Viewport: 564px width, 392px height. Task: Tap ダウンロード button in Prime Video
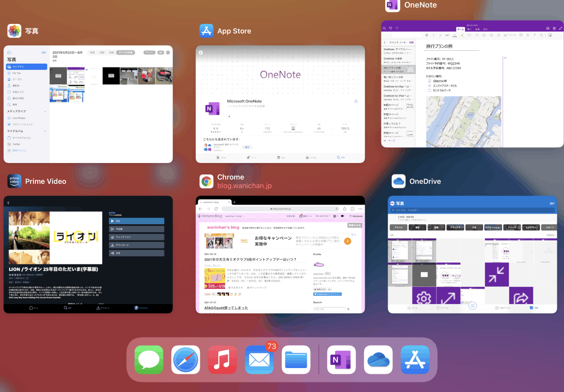pyautogui.click(x=137, y=245)
